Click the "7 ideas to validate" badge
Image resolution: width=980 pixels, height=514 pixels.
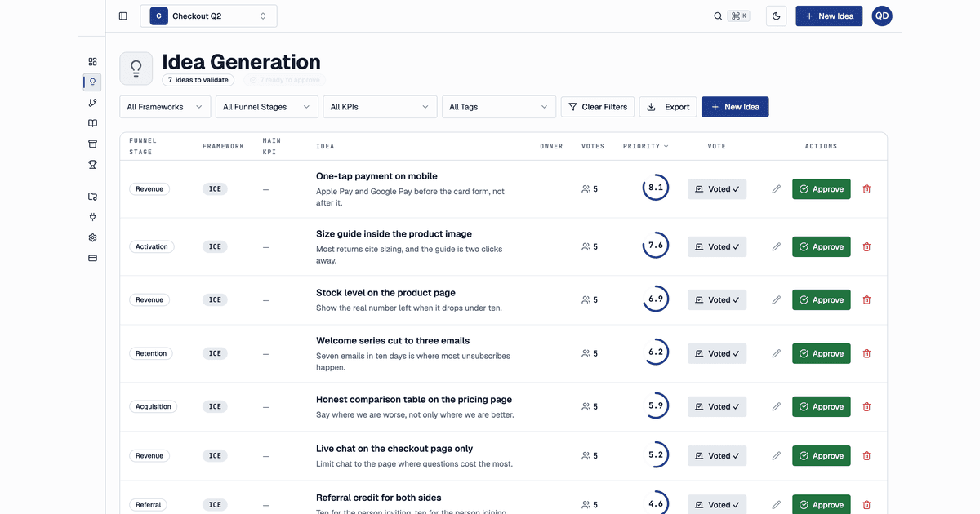click(x=198, y=80)
